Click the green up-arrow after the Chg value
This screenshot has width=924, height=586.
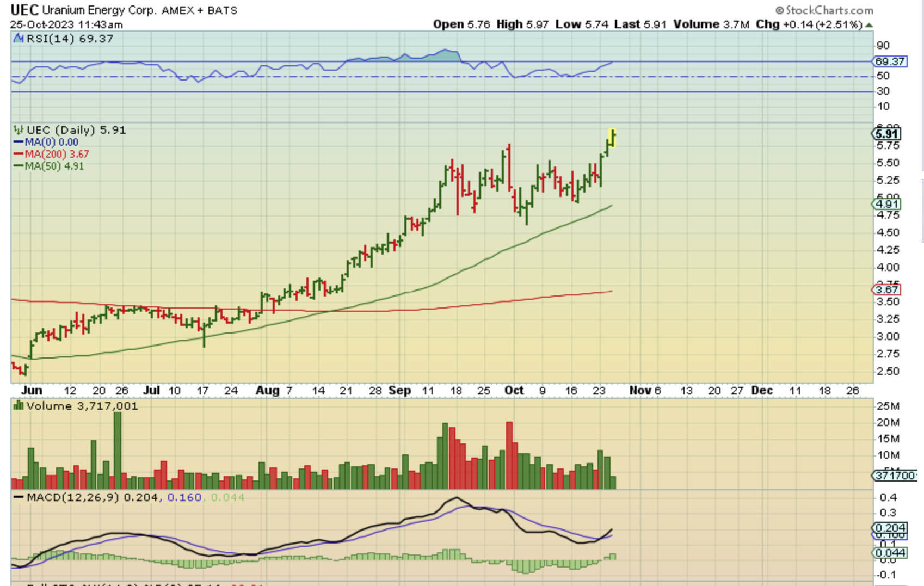[869, 25]
